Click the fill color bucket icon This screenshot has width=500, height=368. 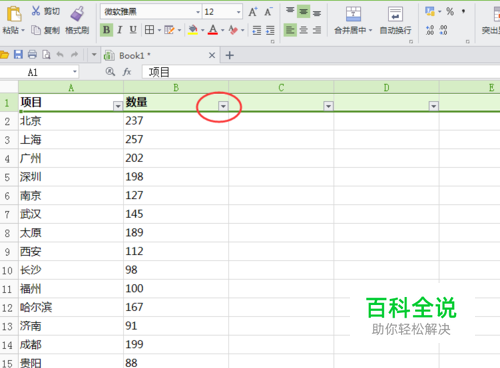pyautogui.click(x=193, y=30)
